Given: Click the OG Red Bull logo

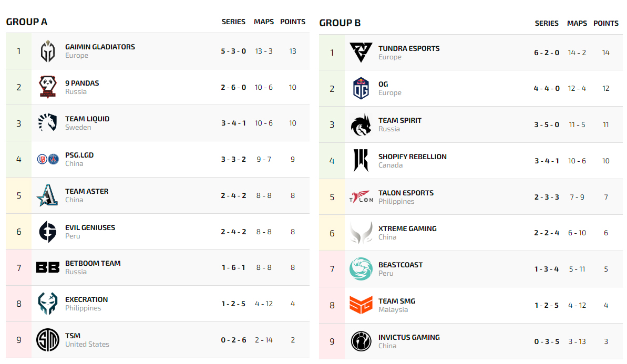Looking at the screenshot, I should pos(361,88).
